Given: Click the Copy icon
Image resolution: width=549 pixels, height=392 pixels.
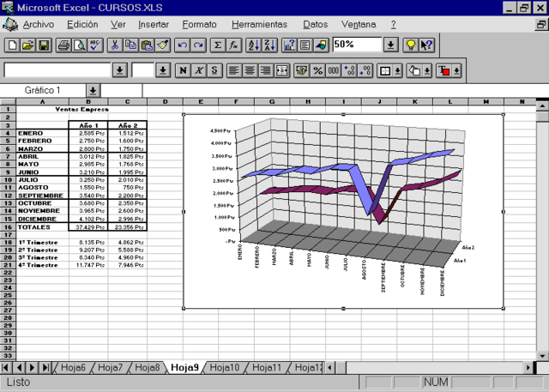Looking at the screenshot, I should (130, 45).
